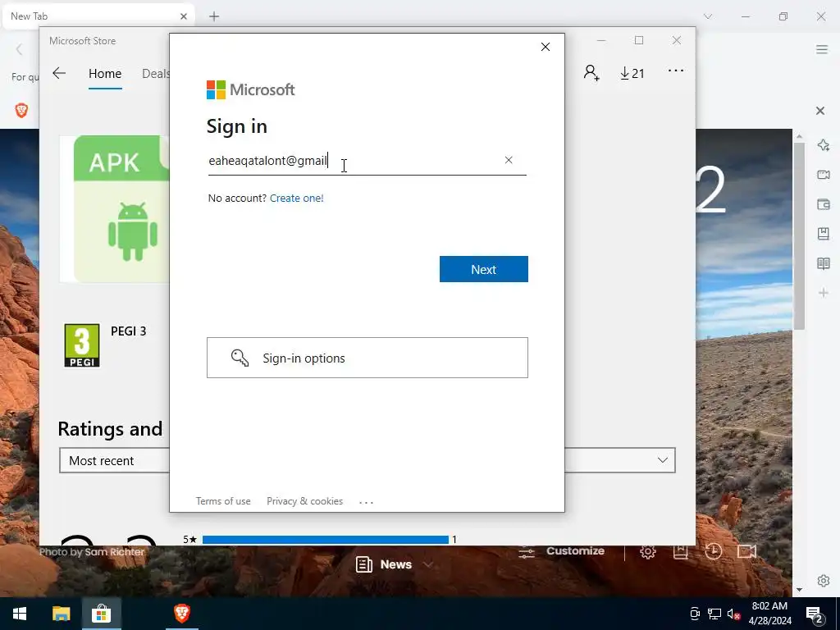Open the taskbar clock and date
The width and height of the screenshot is (840, 630).
(769, 614)
